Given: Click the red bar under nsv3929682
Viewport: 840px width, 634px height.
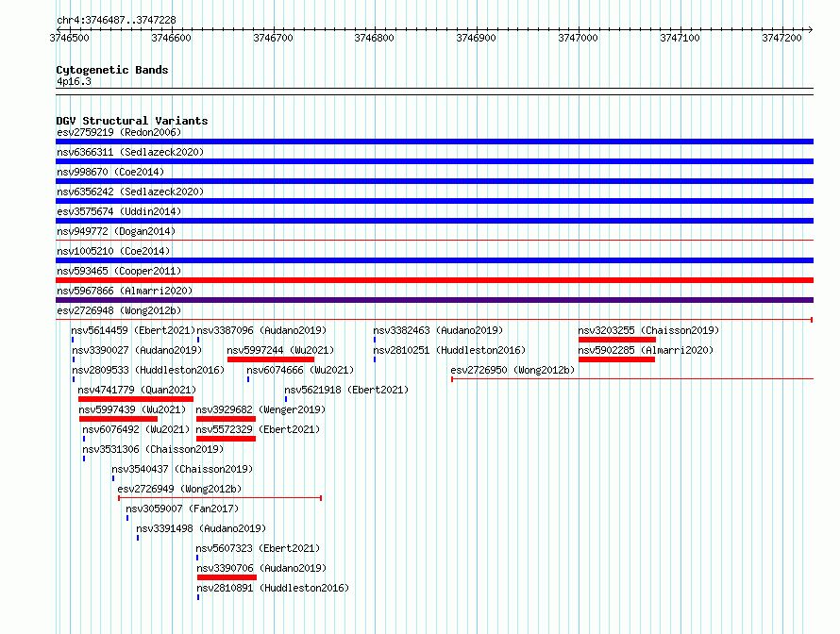Looking at the screenshot, I should [227, 419].
